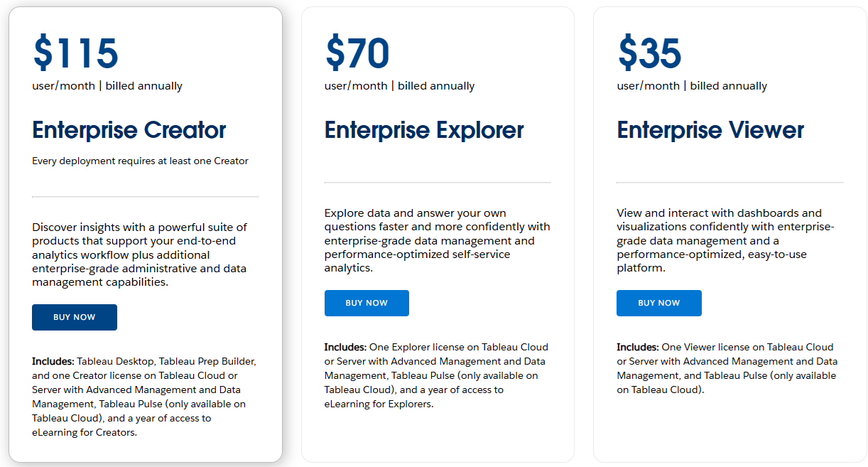The height and width of the screenshot is (467, 868).
Task: Click the $35 price figure
Action: [649, 53]
